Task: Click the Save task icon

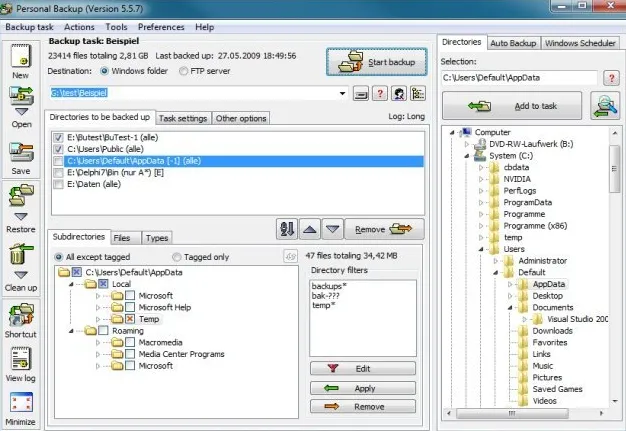Action: click(x=21, y=152)
